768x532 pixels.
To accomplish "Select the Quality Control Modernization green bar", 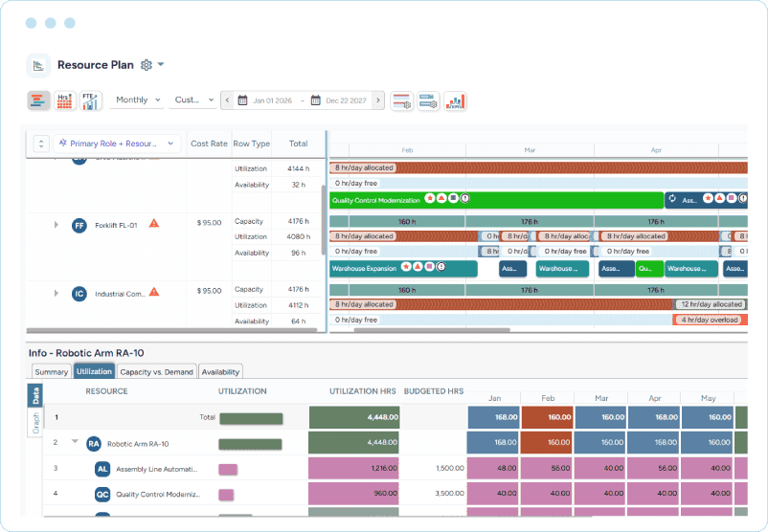I will (497, 200).
